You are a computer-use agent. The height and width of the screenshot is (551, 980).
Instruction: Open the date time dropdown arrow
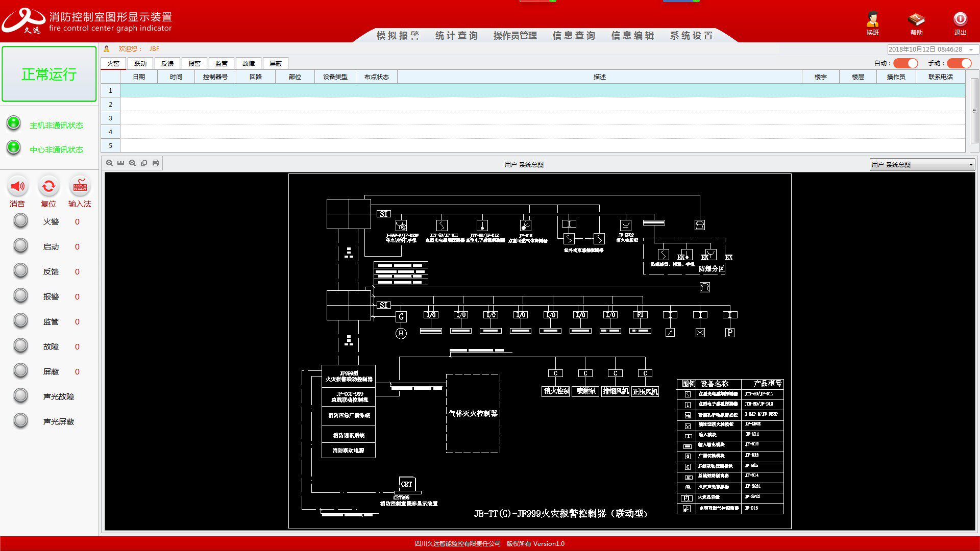click(971, 49)
